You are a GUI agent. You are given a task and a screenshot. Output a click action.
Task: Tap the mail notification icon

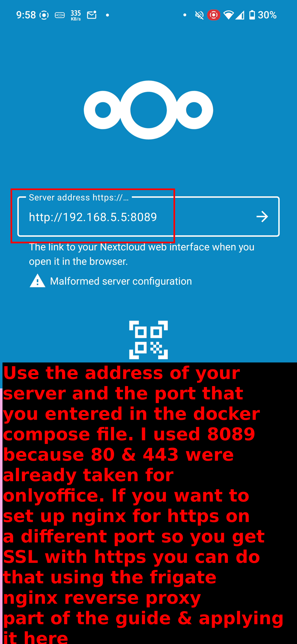point(92,15)
